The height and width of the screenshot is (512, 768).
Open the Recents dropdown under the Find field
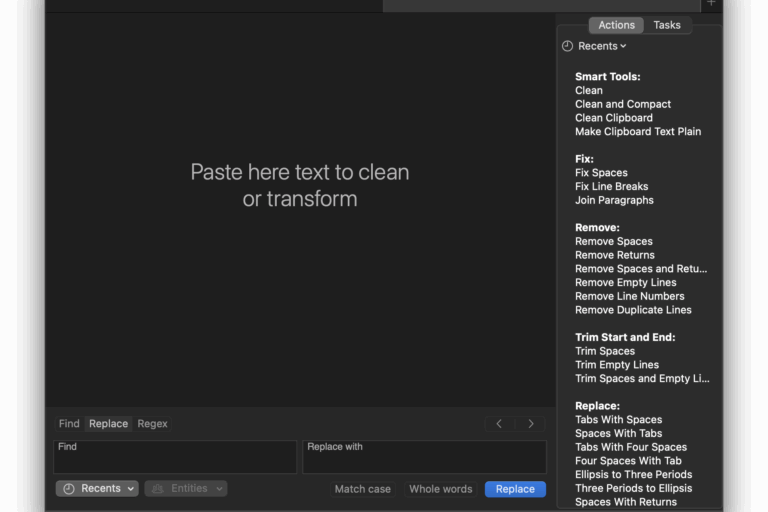[97, 489]
